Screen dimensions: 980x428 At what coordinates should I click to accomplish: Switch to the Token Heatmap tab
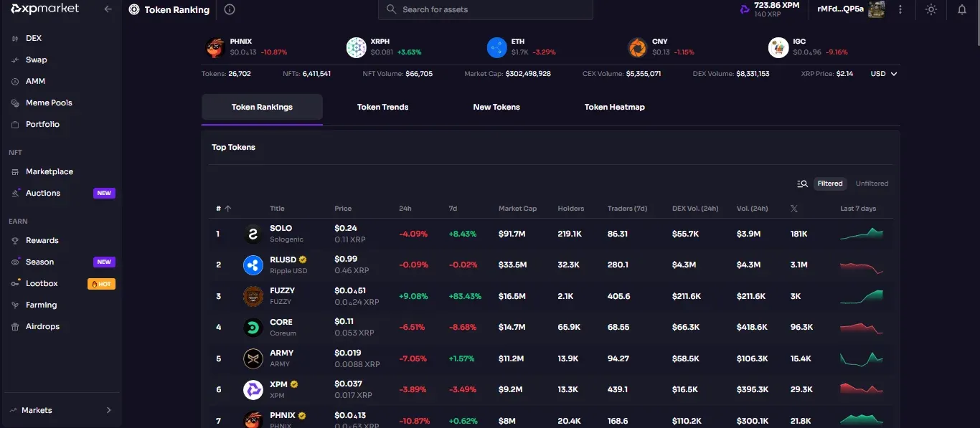[x=615, y=107]
